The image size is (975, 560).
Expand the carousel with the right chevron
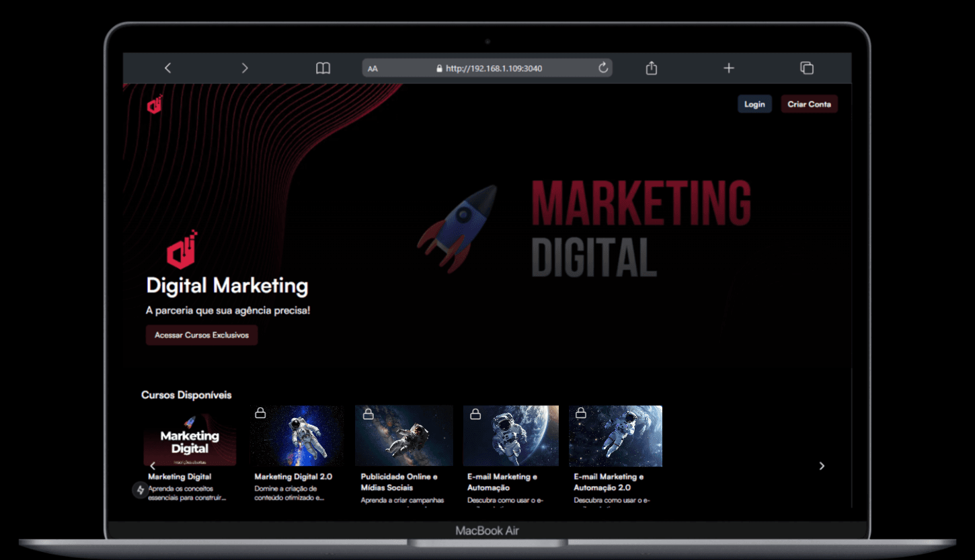[822, 465]
